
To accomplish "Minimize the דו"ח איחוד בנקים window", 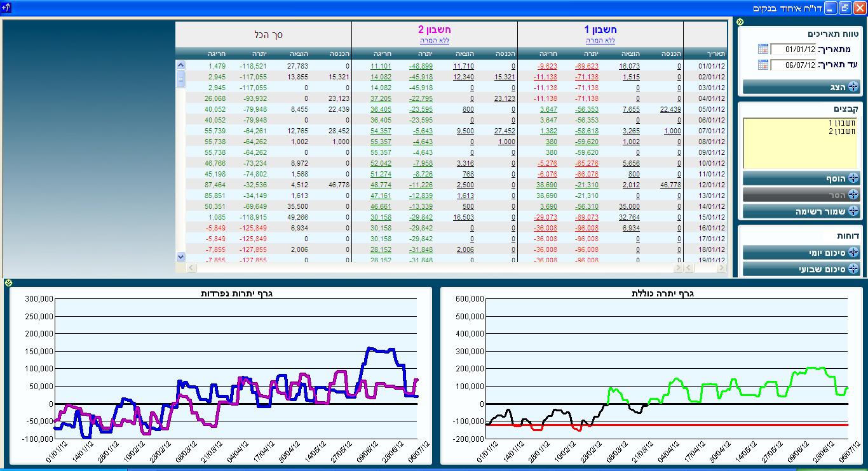I will (831, 8).
